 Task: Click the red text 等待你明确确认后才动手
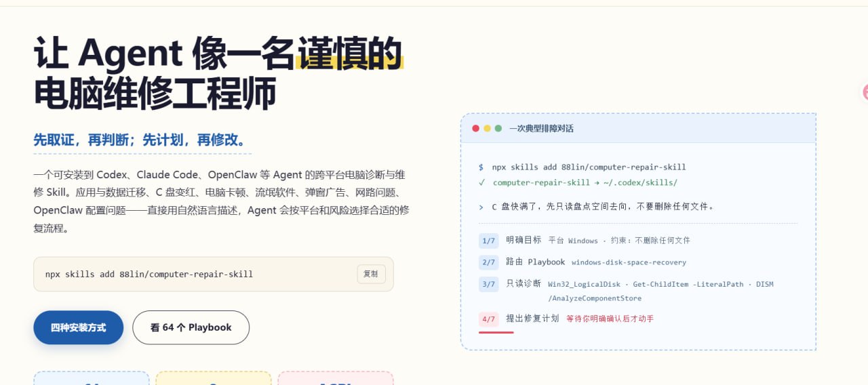point(610,319)
